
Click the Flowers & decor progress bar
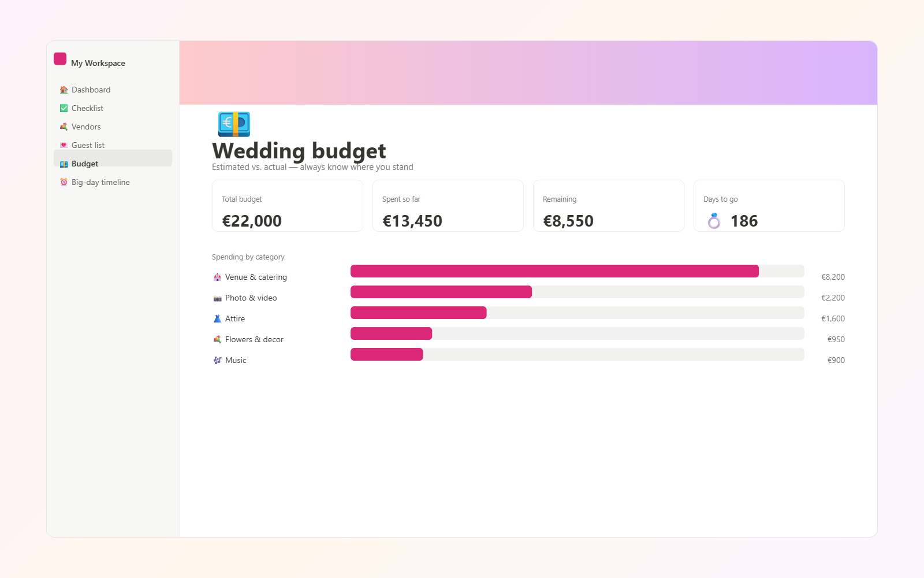[577, 334]
